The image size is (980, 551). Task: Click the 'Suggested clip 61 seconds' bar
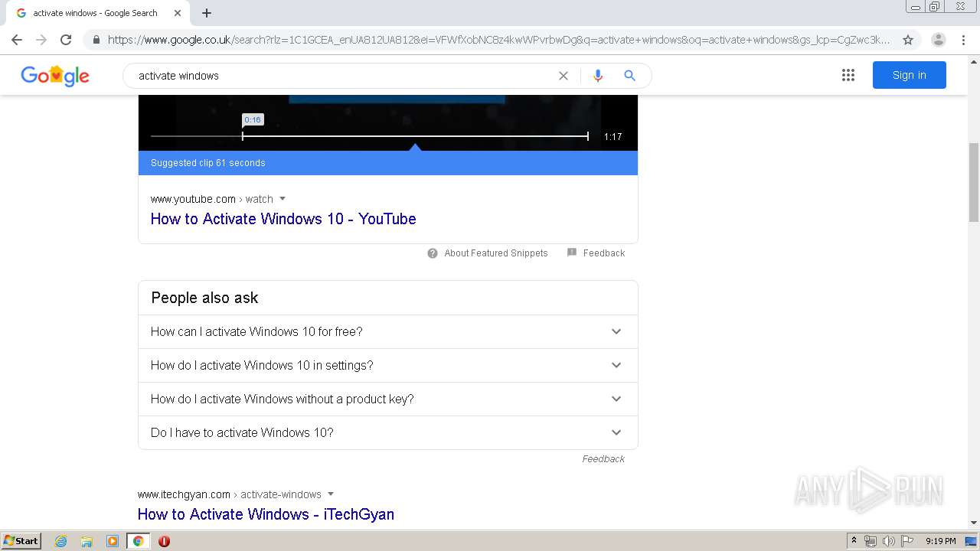388,163
